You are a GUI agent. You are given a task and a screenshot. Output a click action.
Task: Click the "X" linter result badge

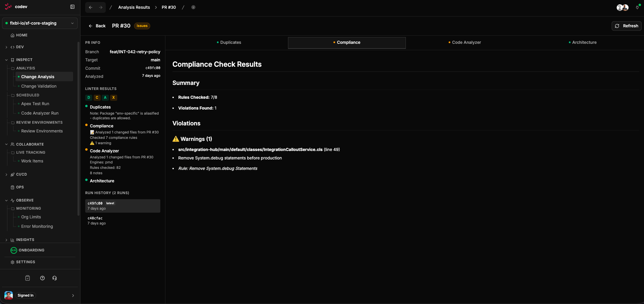pyautogui.click(x=113, y=98)
